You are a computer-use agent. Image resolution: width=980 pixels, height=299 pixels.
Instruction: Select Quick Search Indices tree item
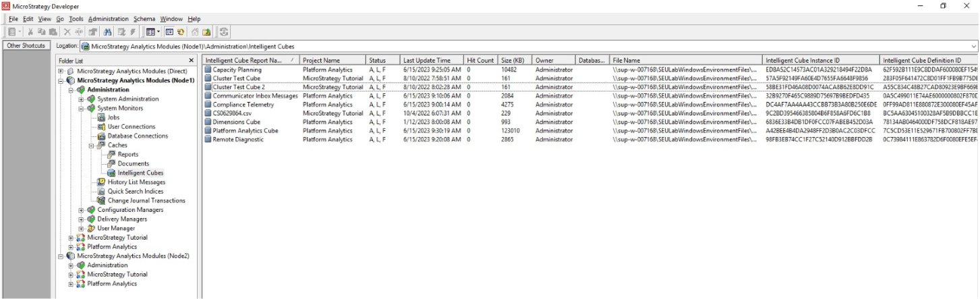click(x=135, y=191)
